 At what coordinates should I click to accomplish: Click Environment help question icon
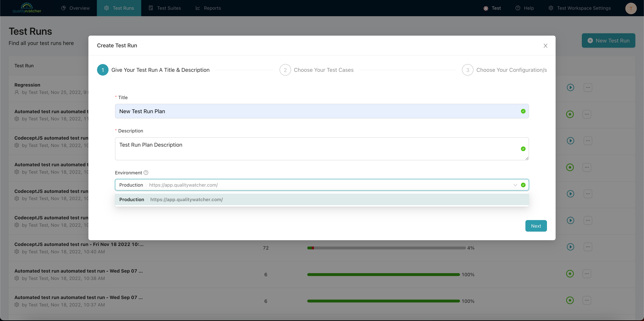146,173
